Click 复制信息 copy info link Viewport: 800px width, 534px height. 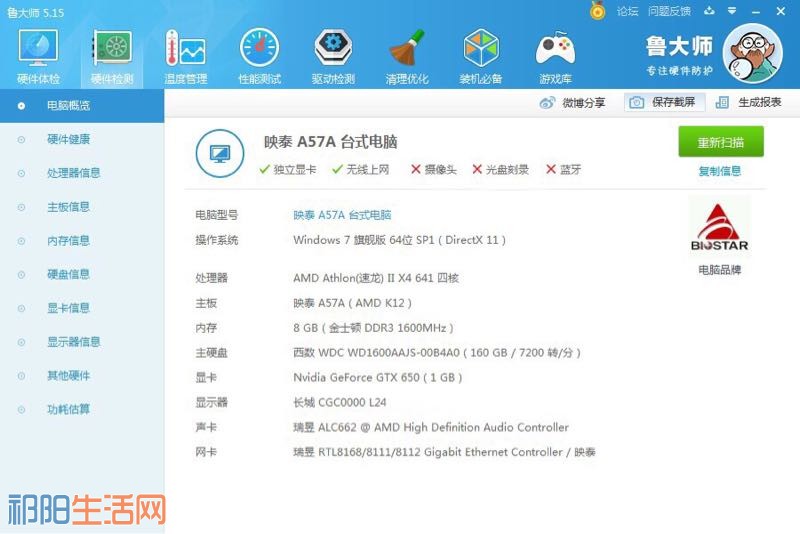pos(719,171)
